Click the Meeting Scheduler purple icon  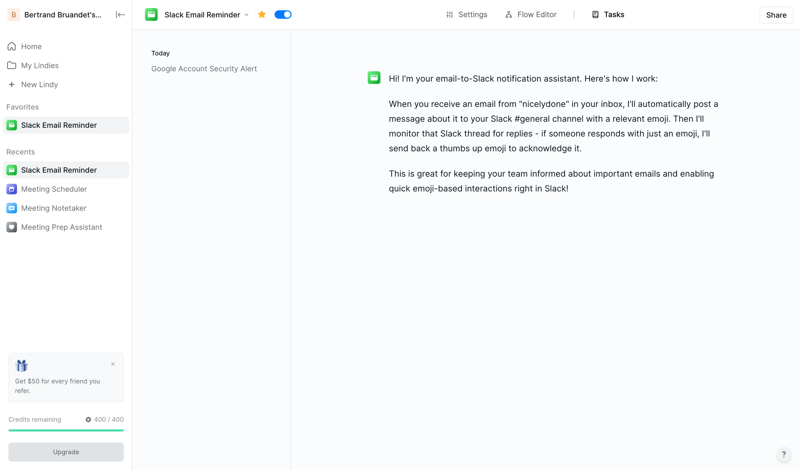click(x=11, y=189)
